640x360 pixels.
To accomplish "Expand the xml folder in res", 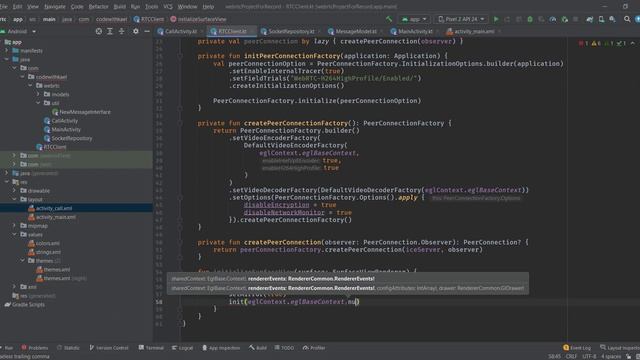I will [14, 287].
